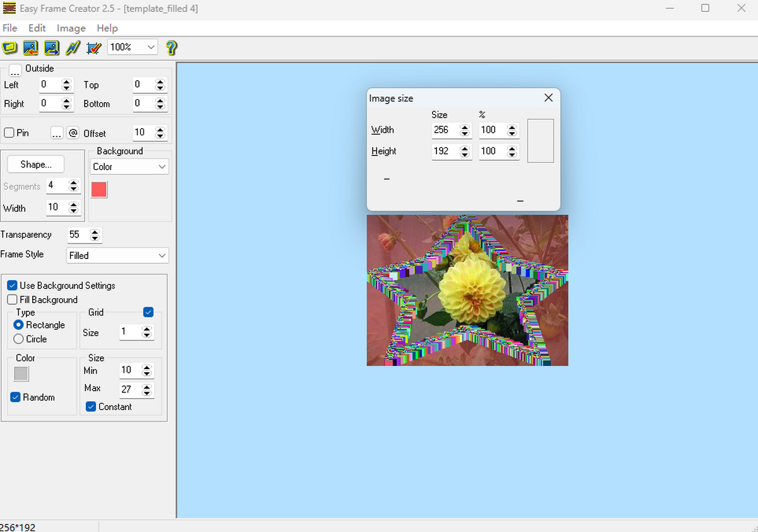Open help via the yellow question mark icon
This screenshot has width=758, height=532.
tap(171, 47)
